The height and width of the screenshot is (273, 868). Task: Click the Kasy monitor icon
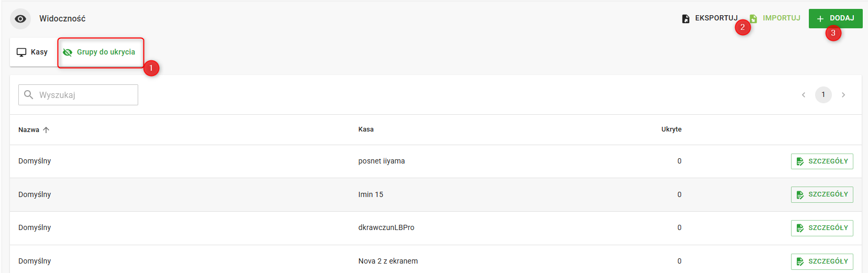coord(21,52)
